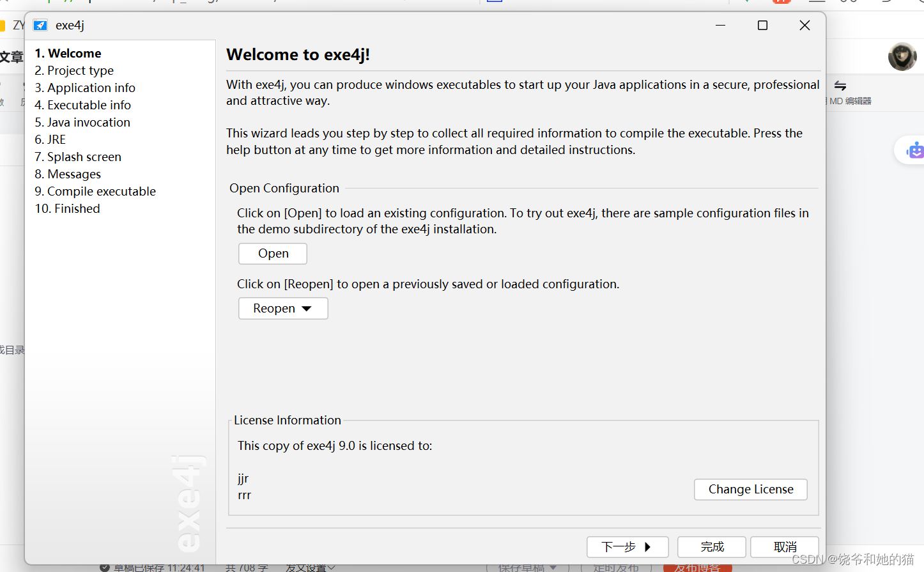Image resolution: width=924 pixels, height=572 pixels.
Task: Click the Change License button
Action: 751,490
